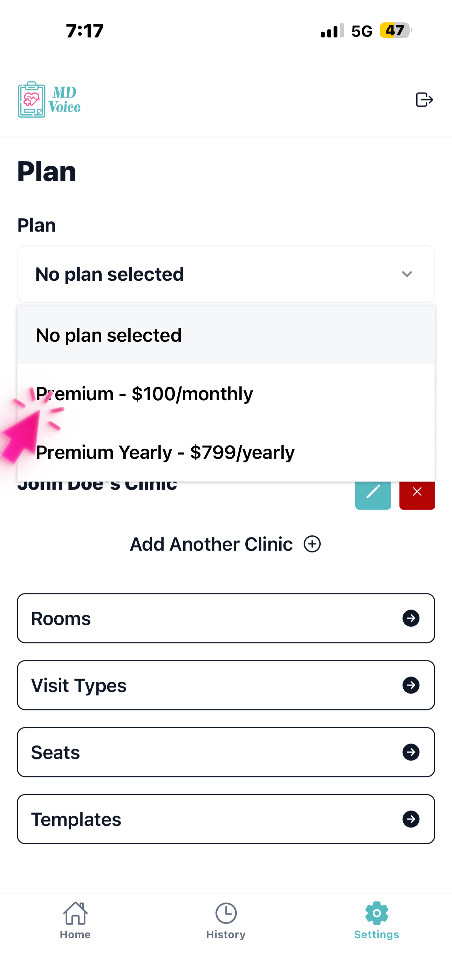
Task: Tap the arrow icon in the Seats row
Action: click(x=411, y=752)
